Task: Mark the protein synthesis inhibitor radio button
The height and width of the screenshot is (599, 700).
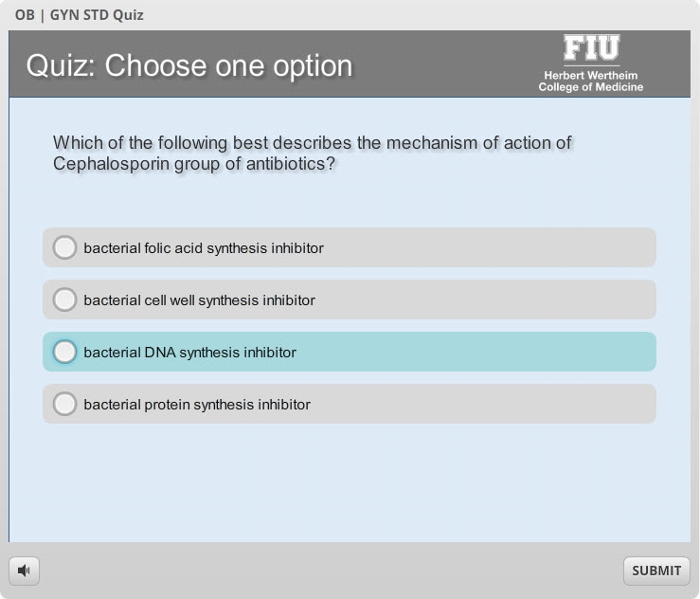Action: (64, 404)
